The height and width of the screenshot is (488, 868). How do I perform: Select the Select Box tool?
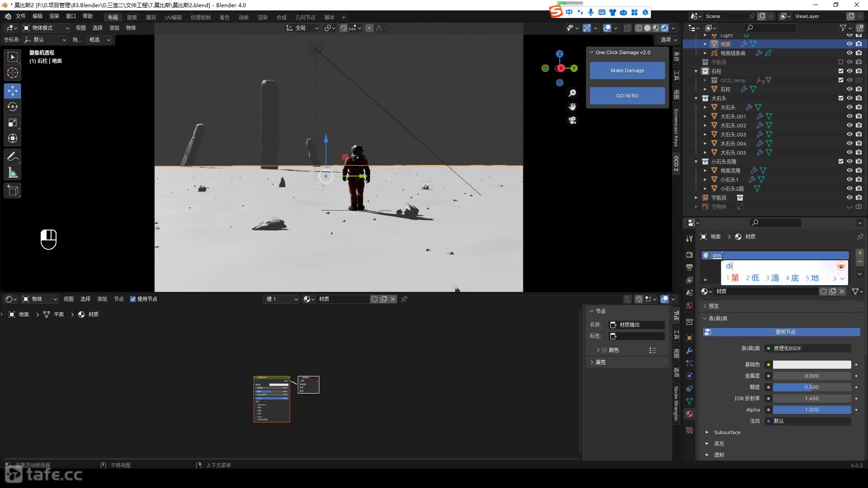click(13, 57)
